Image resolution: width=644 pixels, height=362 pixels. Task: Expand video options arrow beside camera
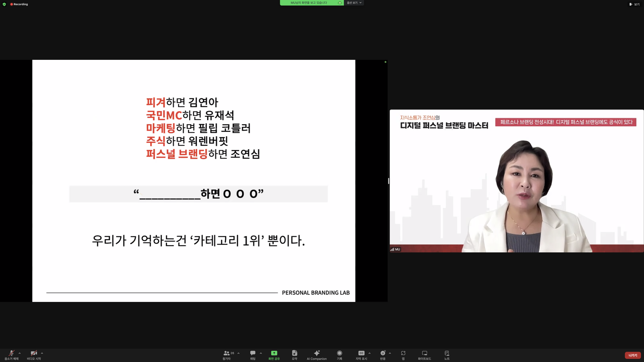tap(42, 353)
